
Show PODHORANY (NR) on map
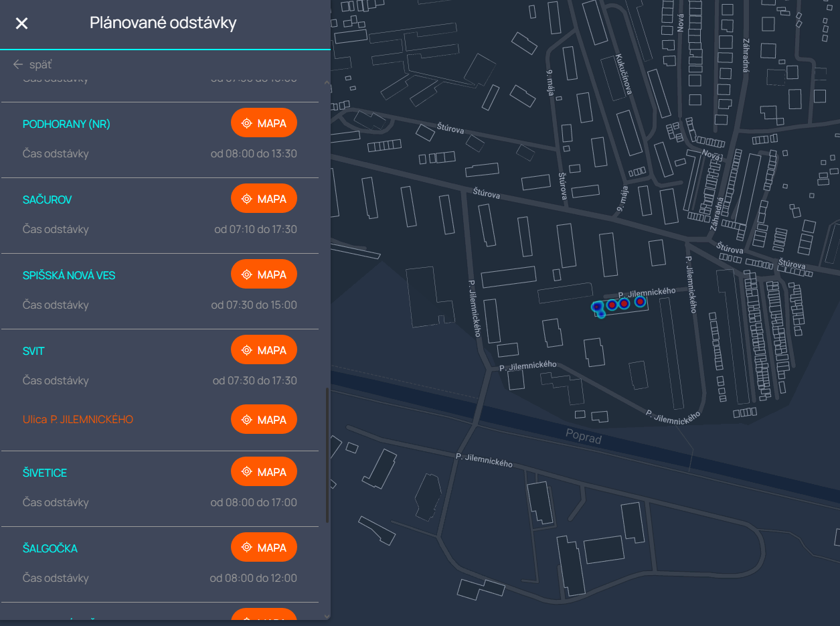point(264,123)
